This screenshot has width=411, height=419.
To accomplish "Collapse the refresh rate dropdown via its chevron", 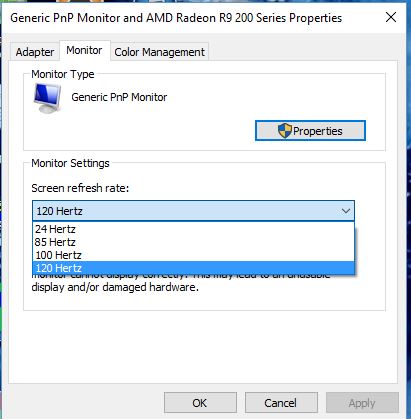I will point(346,211).
